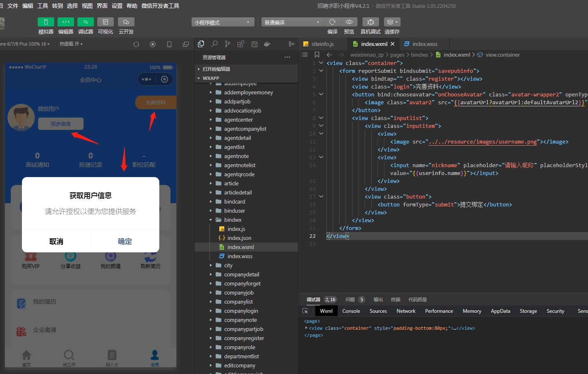The width and height of the screenshot is (588, 374).
Task: Click 确定 in the authorization dialog
Action: tap(125, 241)
